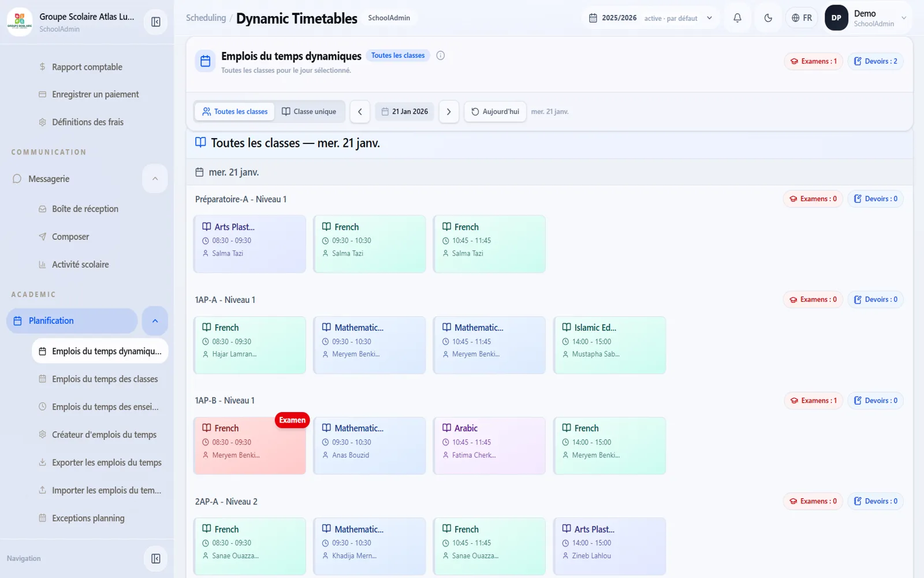Open 1AP-A Islamic Ed card

pos(610,345)
